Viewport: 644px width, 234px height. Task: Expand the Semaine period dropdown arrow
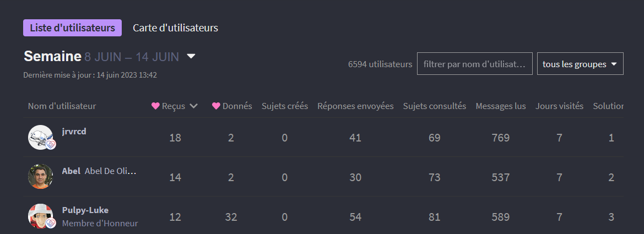click(191, 56)
